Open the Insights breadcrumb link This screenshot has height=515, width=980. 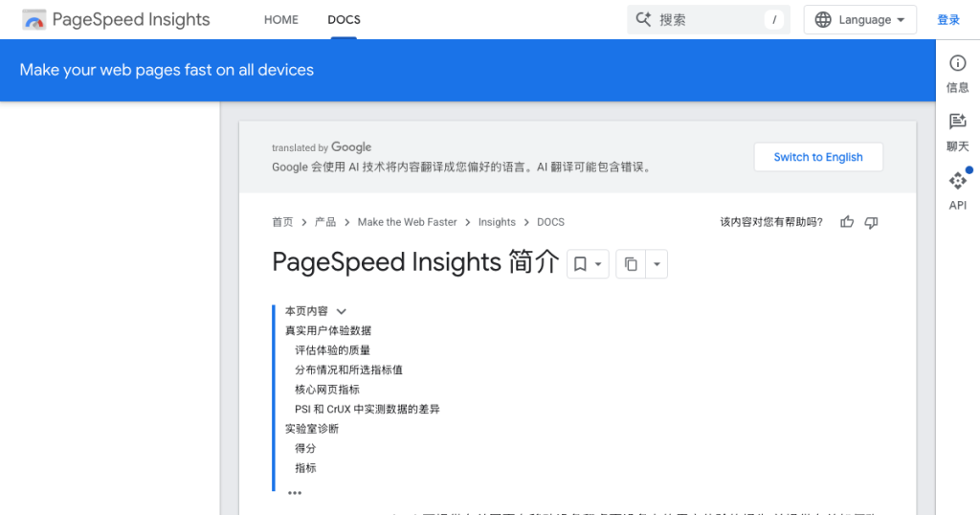[497, 222]
